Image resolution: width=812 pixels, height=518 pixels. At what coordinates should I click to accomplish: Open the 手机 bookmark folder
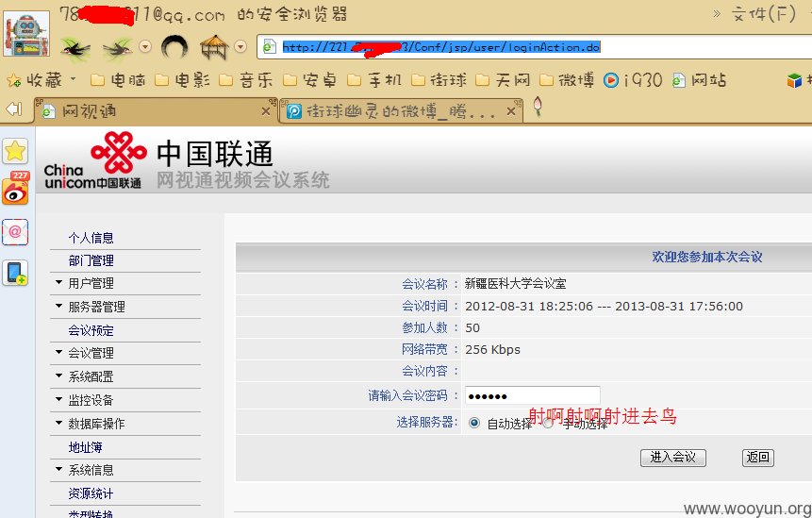374,80
